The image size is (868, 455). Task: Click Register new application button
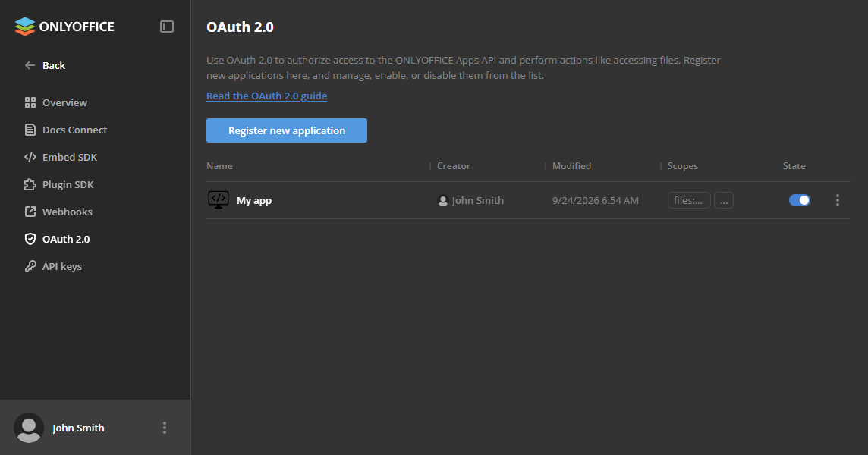(287, 130)
